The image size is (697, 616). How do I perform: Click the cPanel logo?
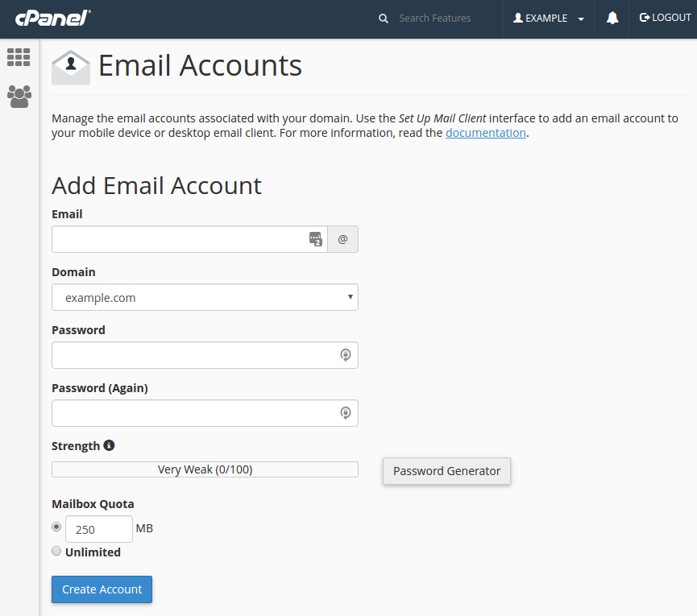click(52, 19)
